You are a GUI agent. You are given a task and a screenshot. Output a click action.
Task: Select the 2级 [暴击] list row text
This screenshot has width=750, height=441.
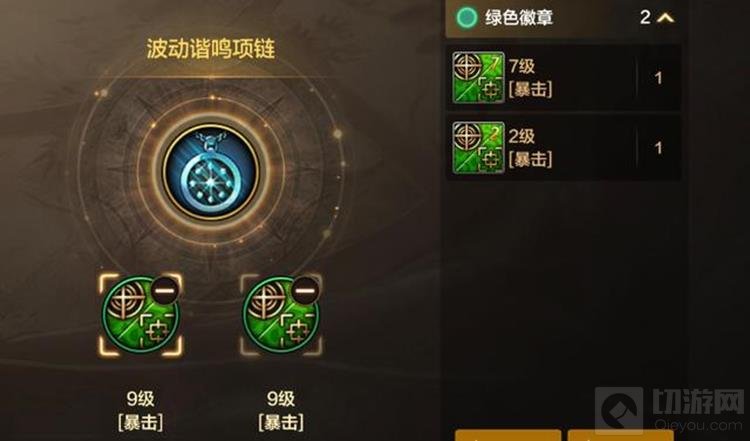pos(530,147)
